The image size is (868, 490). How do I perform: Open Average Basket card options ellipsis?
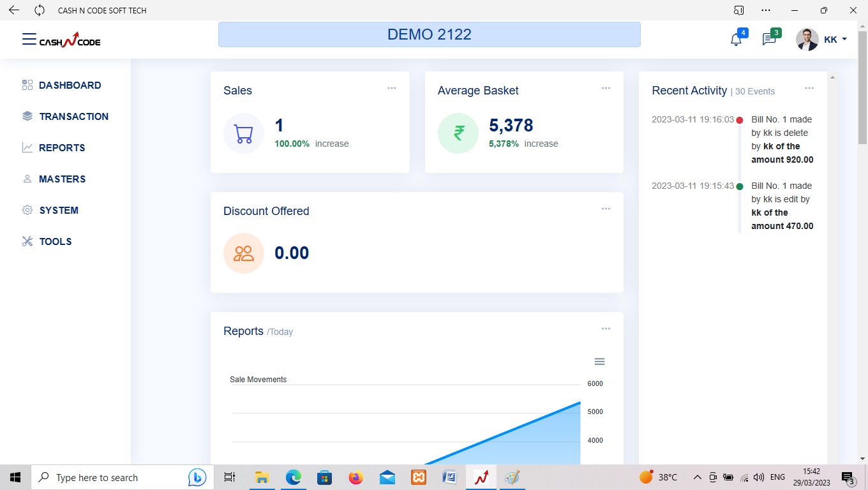coord(606,88)
